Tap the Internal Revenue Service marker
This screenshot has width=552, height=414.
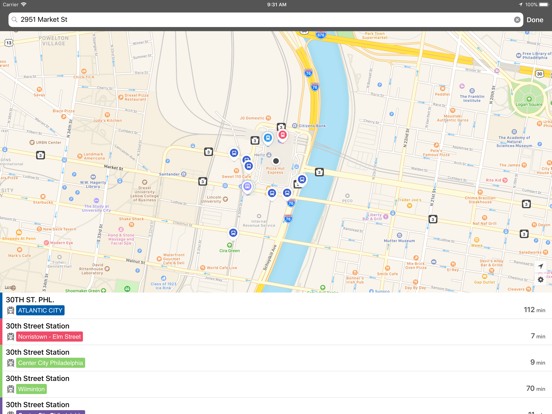point(259,216)
